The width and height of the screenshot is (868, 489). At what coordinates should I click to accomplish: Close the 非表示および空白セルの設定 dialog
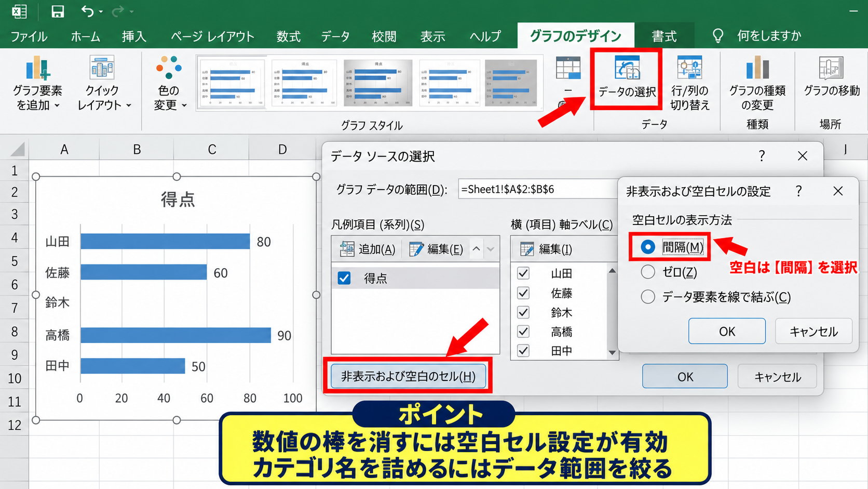coord(838,191)
